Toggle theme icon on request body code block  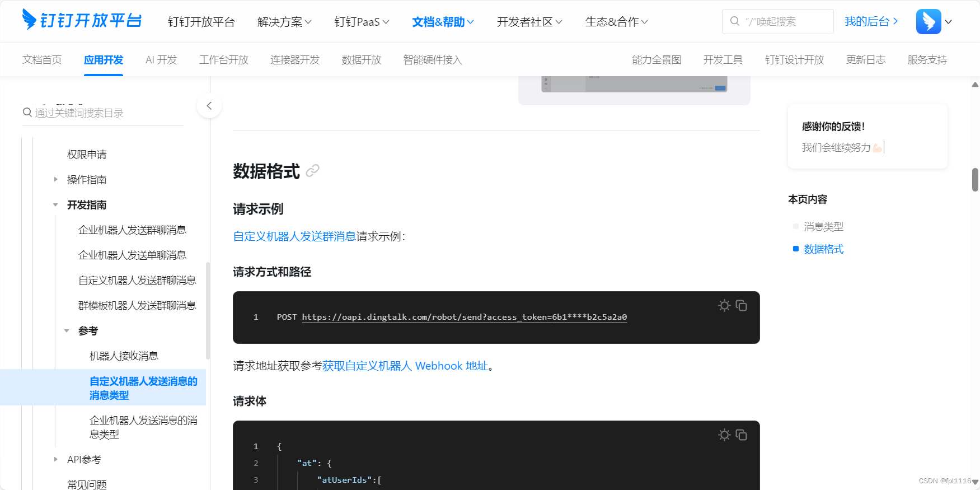point(724,435)
